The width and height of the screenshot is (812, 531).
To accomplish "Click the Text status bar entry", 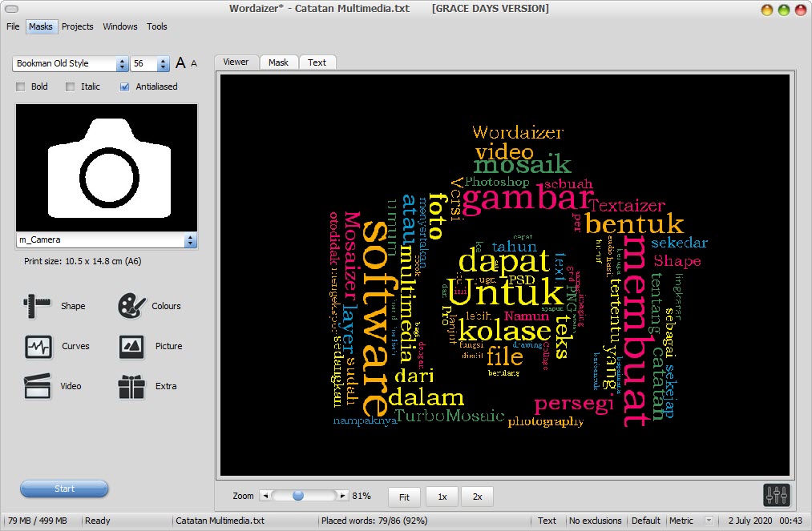I will (x=547, y=521).
